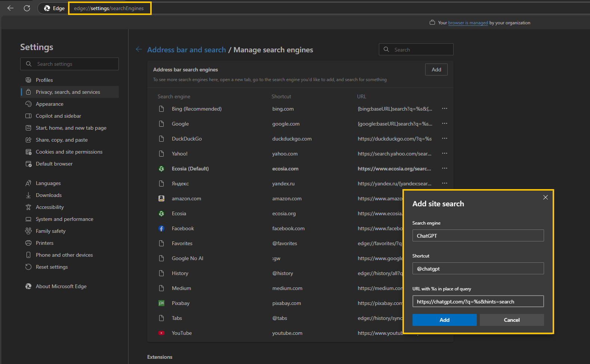This screenshot has height=364, width=590.
Task: Click the @tabs shortcut cell
Action: [280, 318]
